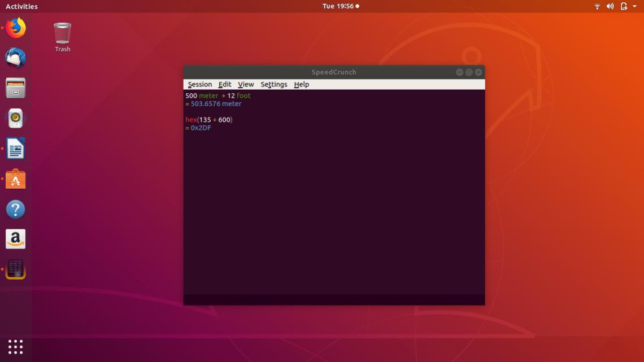Open the Edit menu in SpeedCrunch
Viewport: 644px width, 362px height.
[x=225, y=84]
